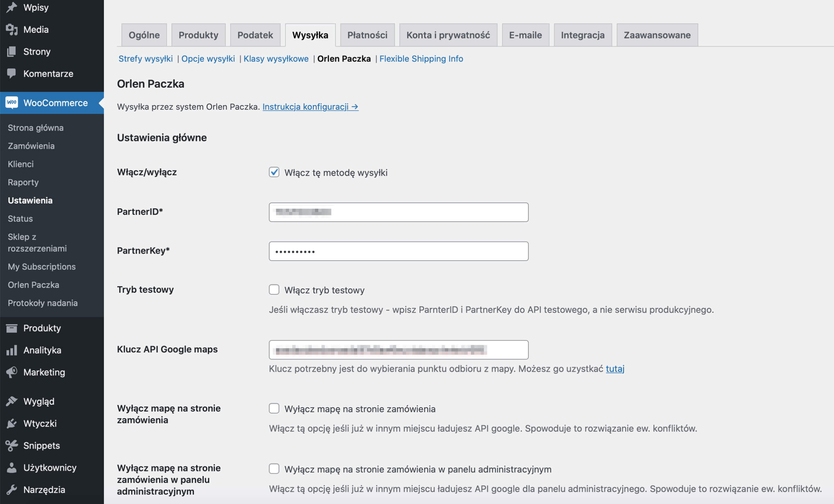The width and height of the screenshot is (834, 504).
Task: Open the Status submenu item
Action: coord(20,218)
